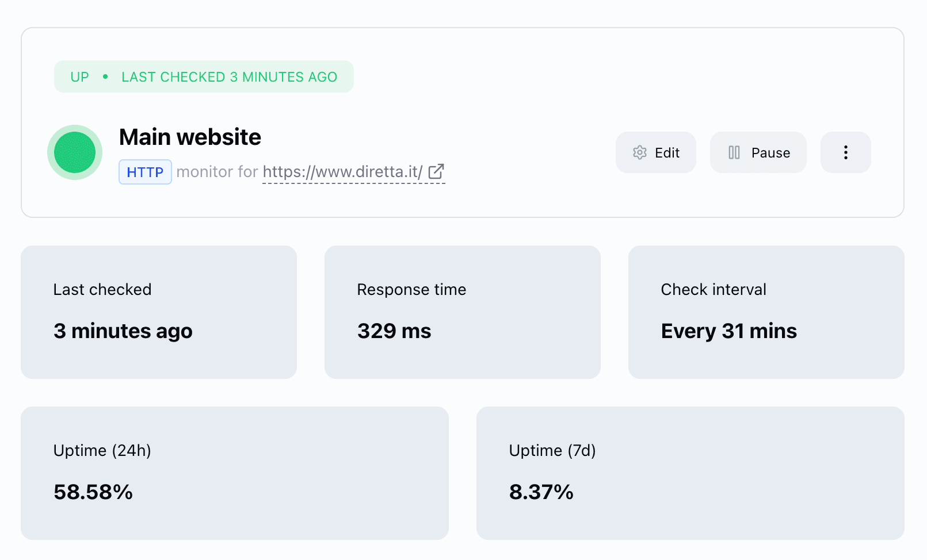This screenshot has height=560, width=927.
Task: Select the pause icon next to Pause label
Action: [734, 152]
